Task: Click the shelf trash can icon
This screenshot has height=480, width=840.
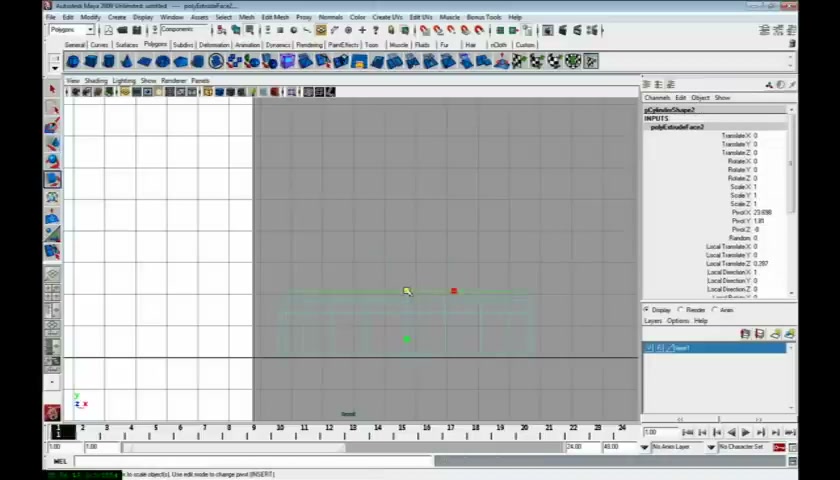Action: [x=792, y=43]
